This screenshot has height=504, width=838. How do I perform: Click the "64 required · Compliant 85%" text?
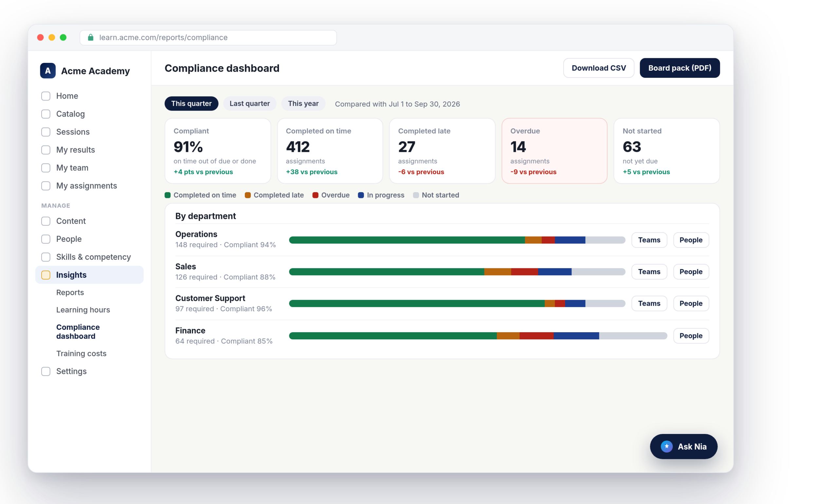224,341
